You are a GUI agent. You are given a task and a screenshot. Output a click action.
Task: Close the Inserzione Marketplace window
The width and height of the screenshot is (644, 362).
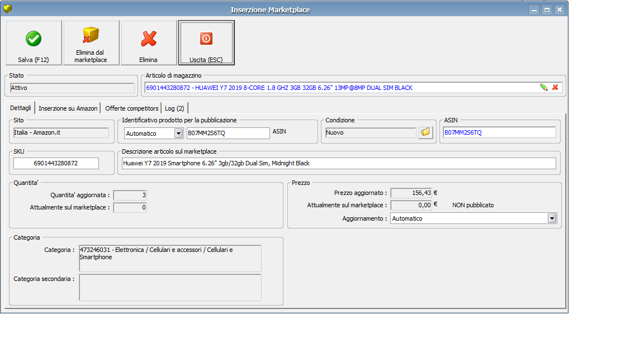[x=560, y=9]
